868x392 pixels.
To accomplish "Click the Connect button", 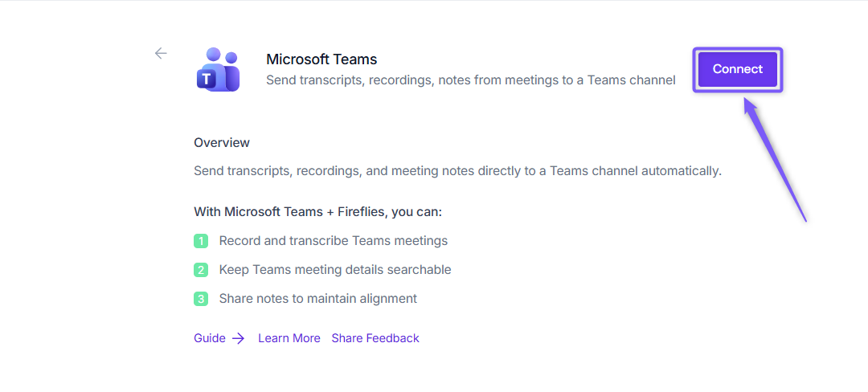I will coord(737,69).
